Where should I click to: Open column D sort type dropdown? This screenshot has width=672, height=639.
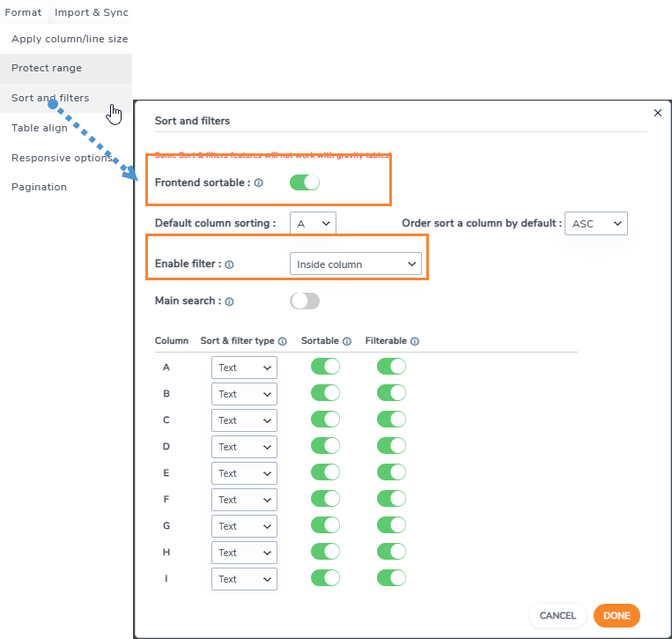[x=244, y=447]
